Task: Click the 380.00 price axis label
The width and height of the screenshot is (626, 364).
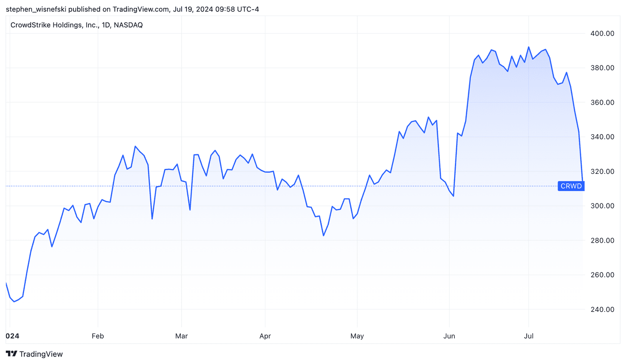Action: (x=602, y=68)
